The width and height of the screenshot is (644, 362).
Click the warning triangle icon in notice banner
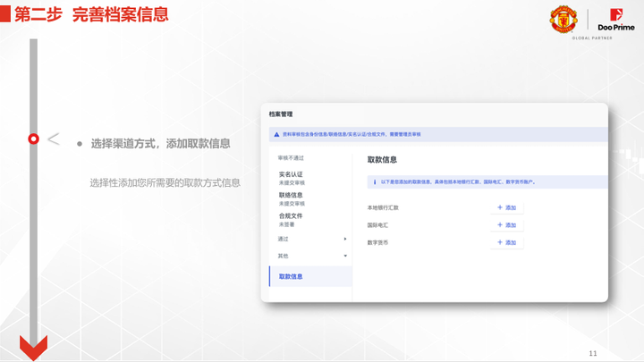(276, 134)
